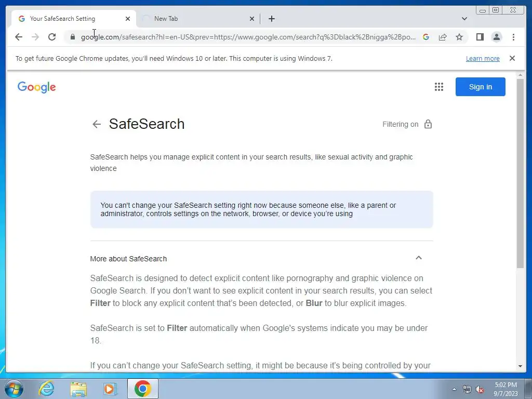Switch to the New Tab tab
532x399 pixels.
point(198,19)
